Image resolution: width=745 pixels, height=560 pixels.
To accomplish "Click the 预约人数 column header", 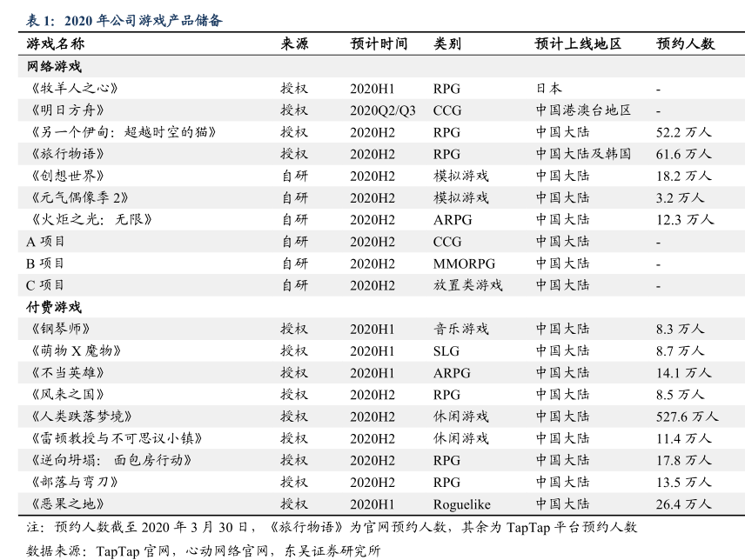I will click(x=685, y=44).
